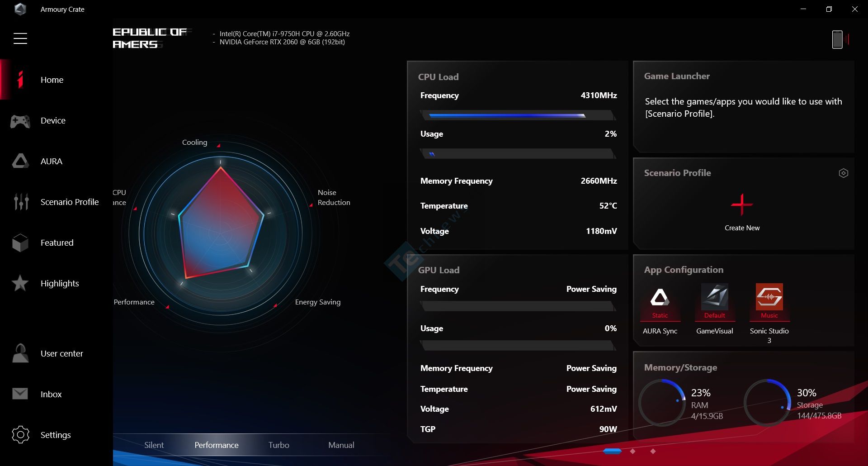Click the Cooling radar label
This screenshot has height=466, width=868.
[194, 143]
